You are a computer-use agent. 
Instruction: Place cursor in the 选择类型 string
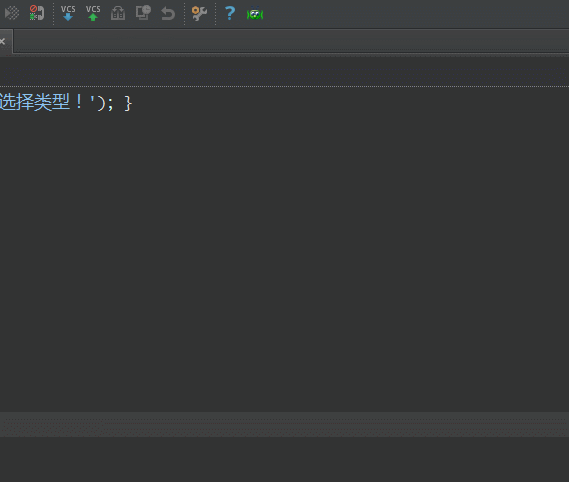click(35, 102)
